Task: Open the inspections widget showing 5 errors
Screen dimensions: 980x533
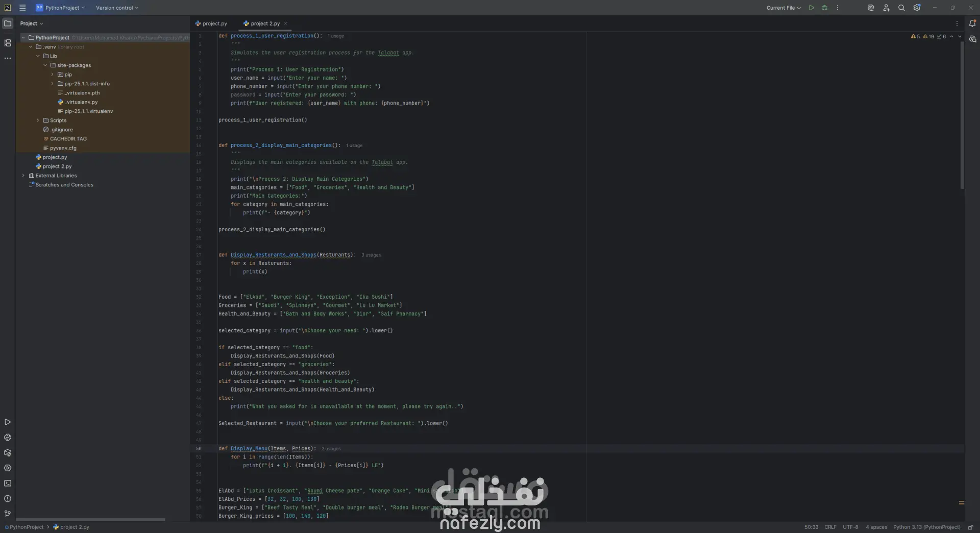Action: click(x=928, y=36)
